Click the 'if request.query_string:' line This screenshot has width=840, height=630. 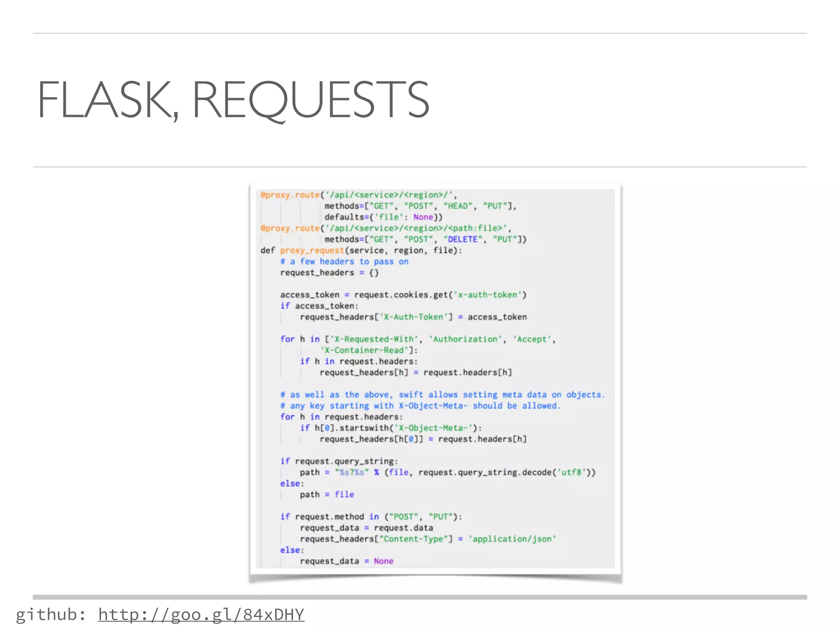[339, 461]
